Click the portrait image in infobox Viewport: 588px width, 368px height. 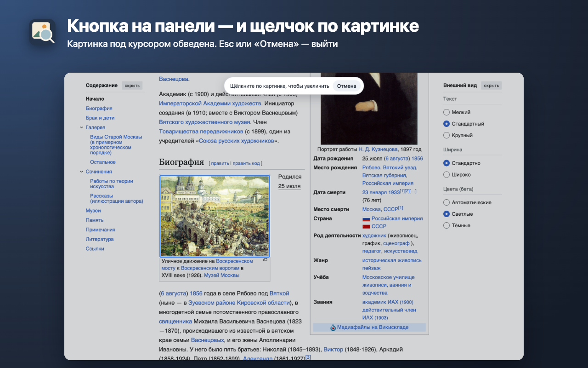click(369, 109)
